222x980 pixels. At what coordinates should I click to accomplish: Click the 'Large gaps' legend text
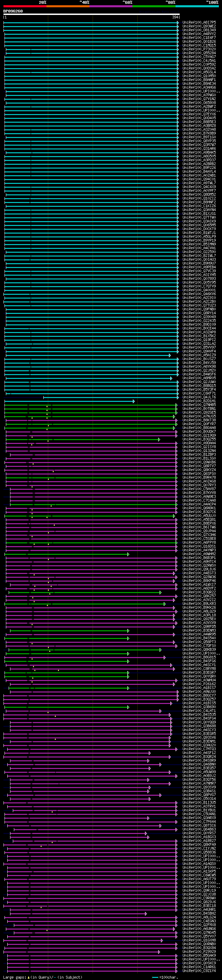(x=15, y=977)
